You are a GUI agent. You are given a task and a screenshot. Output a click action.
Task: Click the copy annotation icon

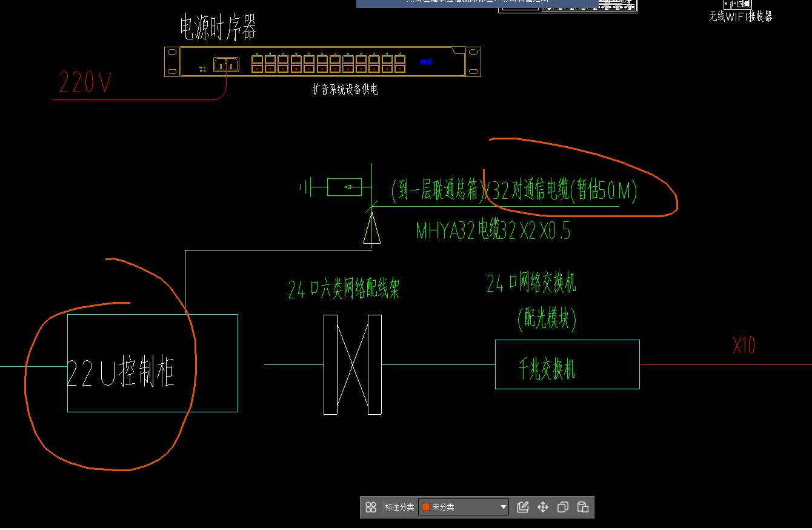click(x=563, y=507)
